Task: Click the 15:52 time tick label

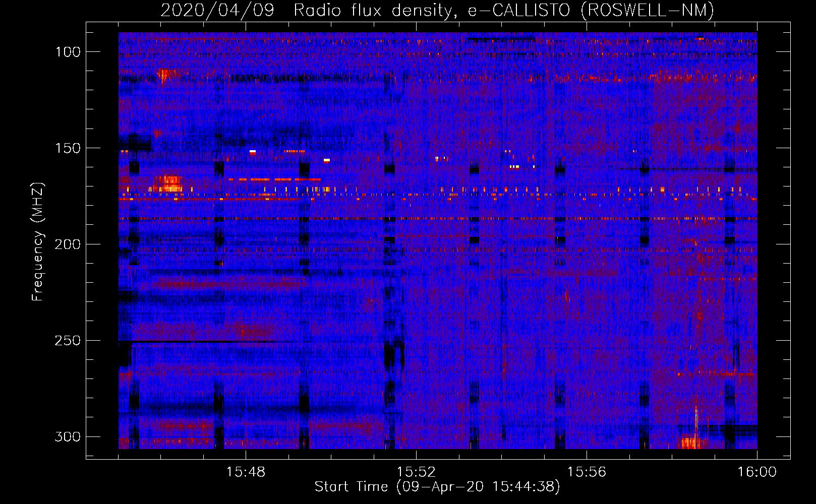Action: pyautogui.click(x=416, y=472)
